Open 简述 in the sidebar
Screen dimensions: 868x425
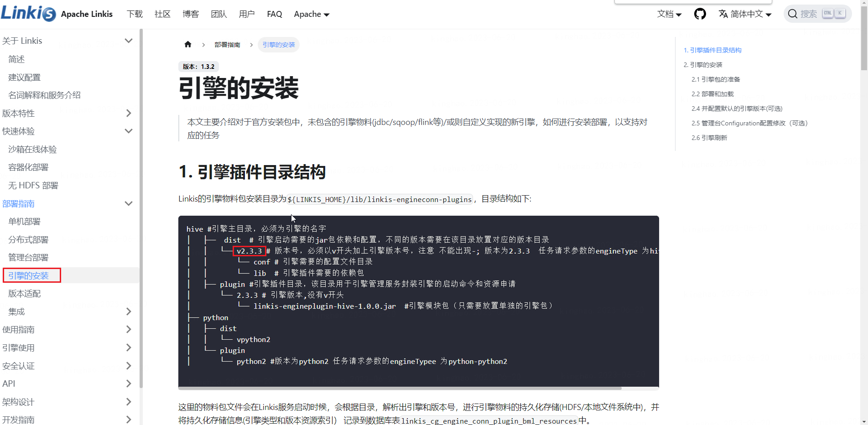pos(16,59)
